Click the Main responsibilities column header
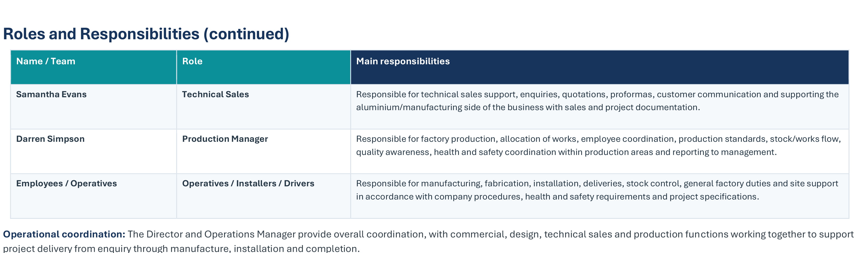This screenshot has height=253, width=868. 599,67
